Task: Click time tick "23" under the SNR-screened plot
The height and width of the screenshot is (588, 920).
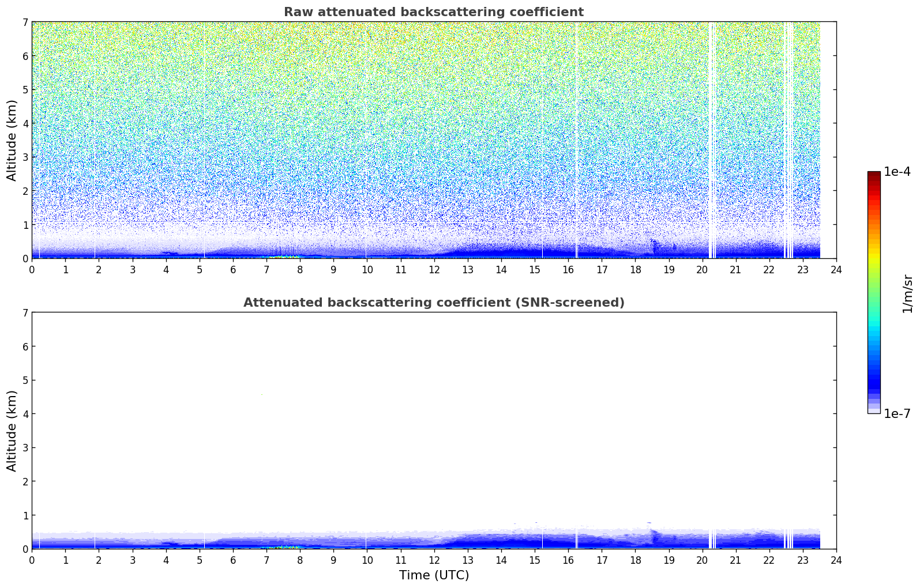Action: [x=803, y=560]
